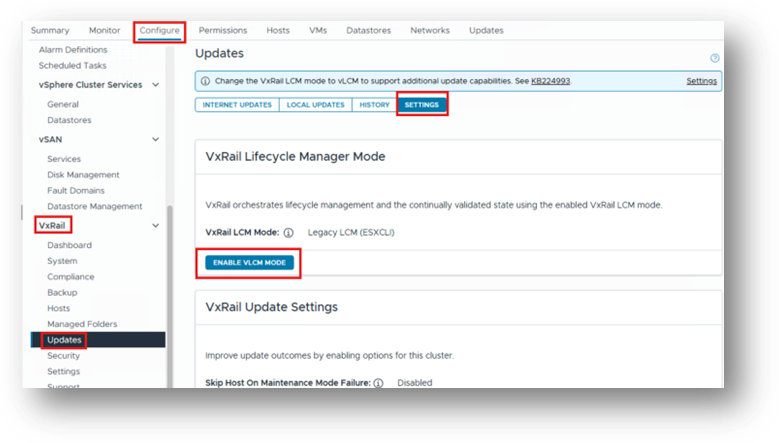
Task: Click the sidebar vertical scrollbar
Action: point(170,296)
